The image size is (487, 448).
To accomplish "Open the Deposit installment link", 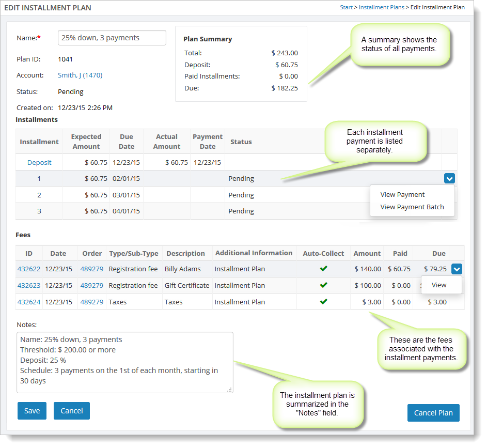I will pyautogui.click(x=39, y=162).
